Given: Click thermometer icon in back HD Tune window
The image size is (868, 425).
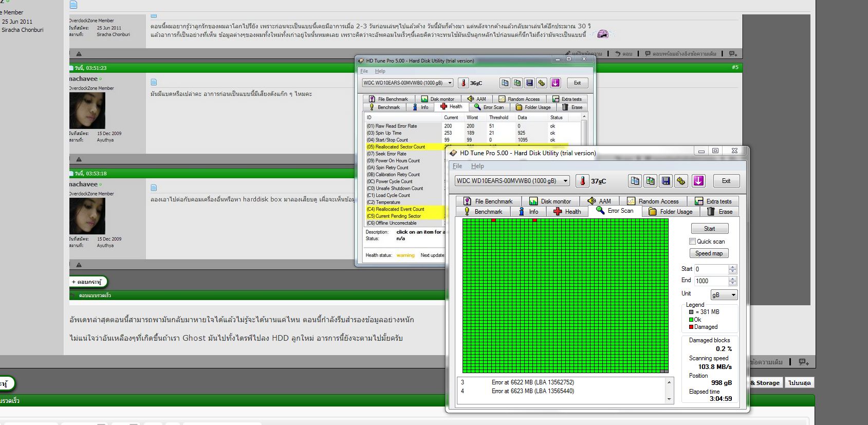Looking at the screenshot, I should point(463,83).
